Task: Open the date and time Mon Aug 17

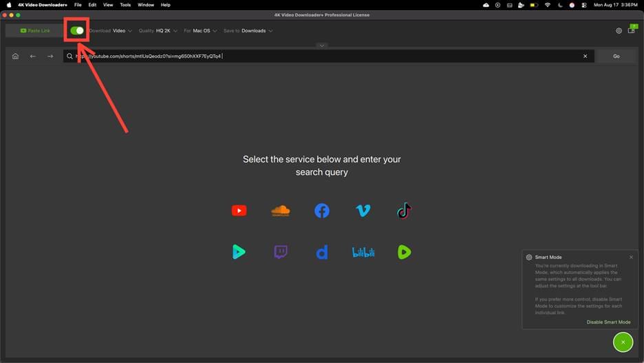Action: pos(615,5)
